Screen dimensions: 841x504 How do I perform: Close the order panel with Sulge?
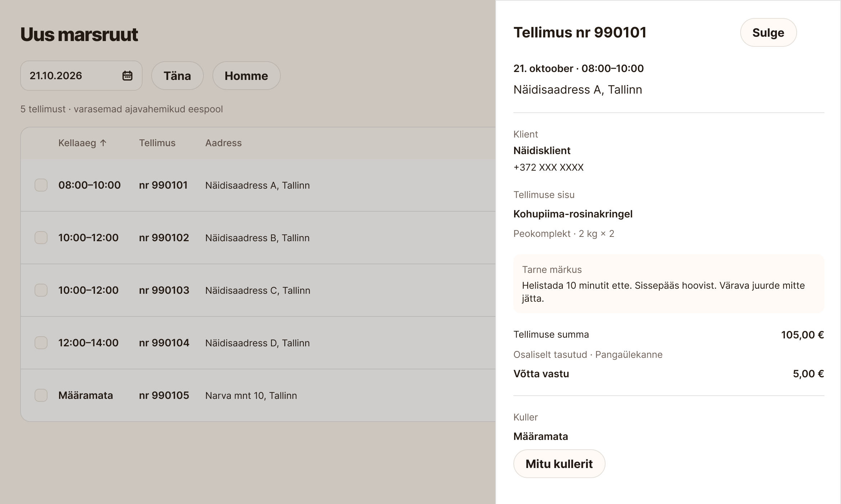pyautogui.click(x=768, y=32)
